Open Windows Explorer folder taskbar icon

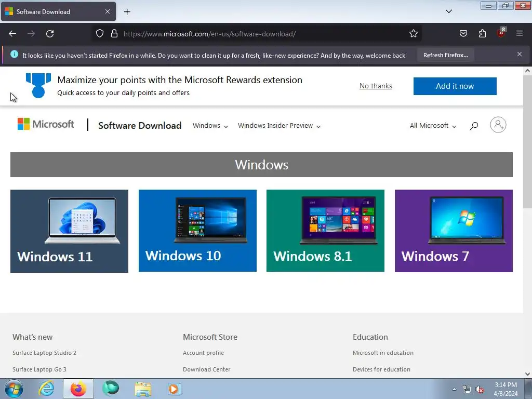click(143, 389)
